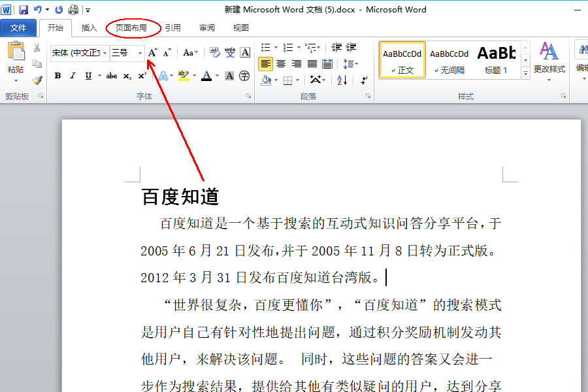The image size is (588, 392).
Task: Select the 标题 1 style
Action: point(496,60)
